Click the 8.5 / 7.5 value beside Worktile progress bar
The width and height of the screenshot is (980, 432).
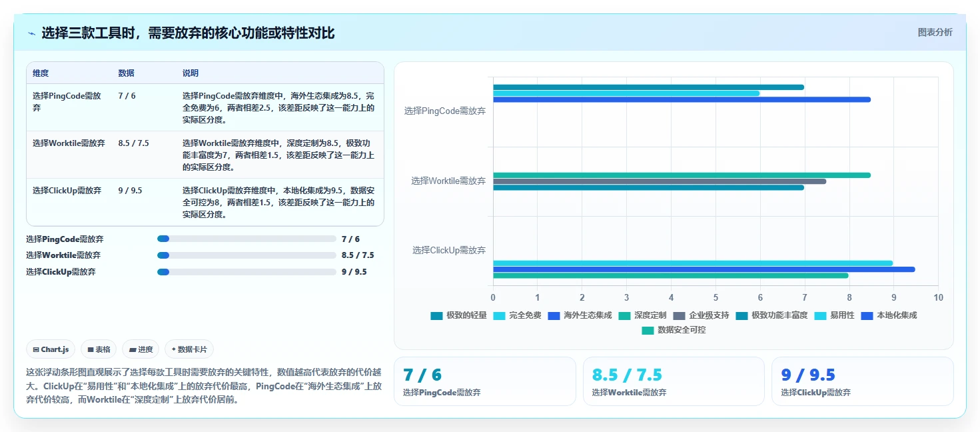[x=358, y=255]
